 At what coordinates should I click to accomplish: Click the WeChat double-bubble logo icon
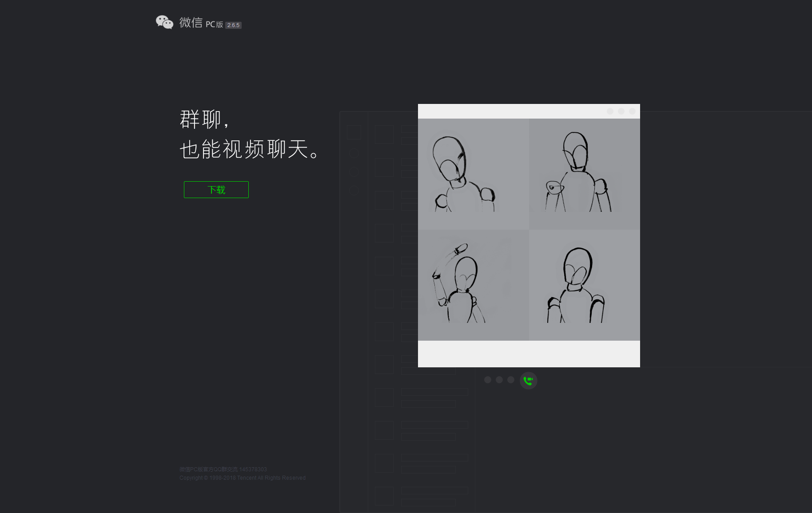[164, 21]
